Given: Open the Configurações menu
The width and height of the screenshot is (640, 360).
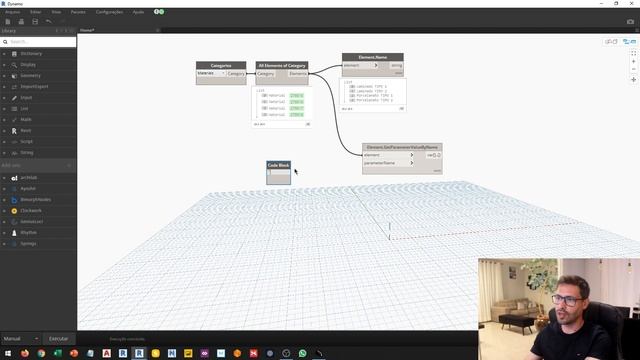Looking at the screenshot, I should [109, 12].
